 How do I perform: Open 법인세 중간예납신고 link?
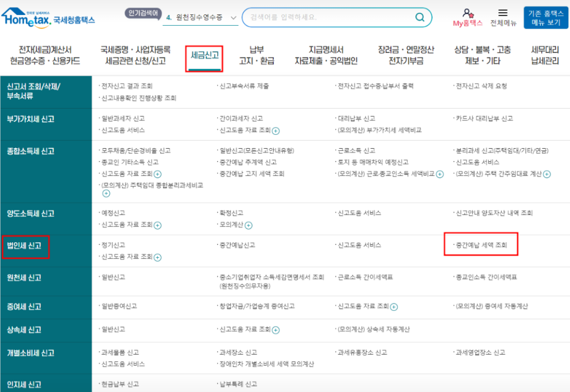237,245
